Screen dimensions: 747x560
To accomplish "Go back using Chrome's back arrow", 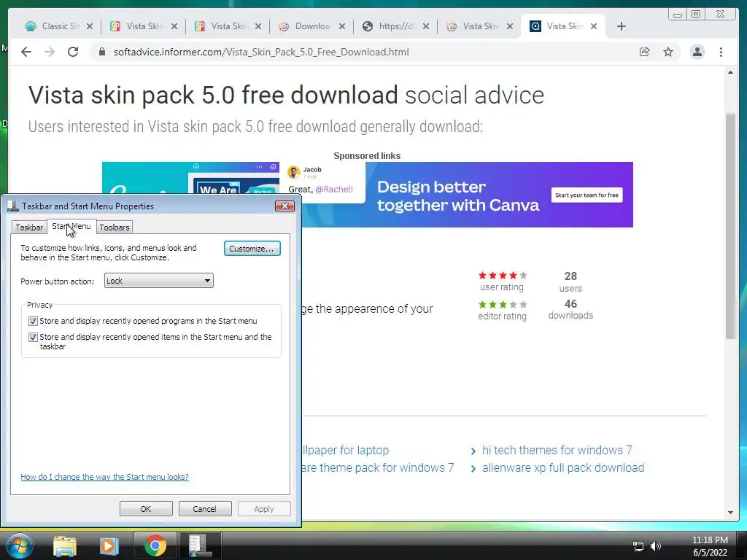I will tap(26, 52).
